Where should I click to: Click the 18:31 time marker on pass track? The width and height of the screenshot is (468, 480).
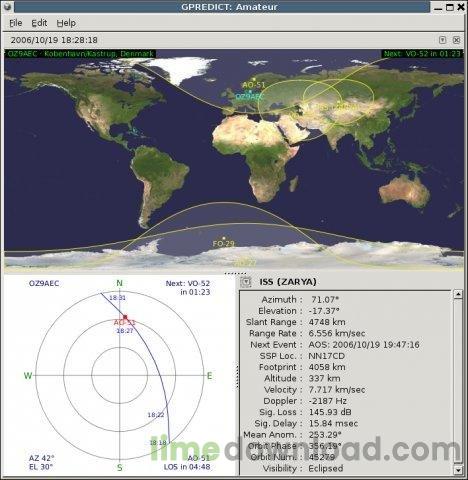point(117,298)
